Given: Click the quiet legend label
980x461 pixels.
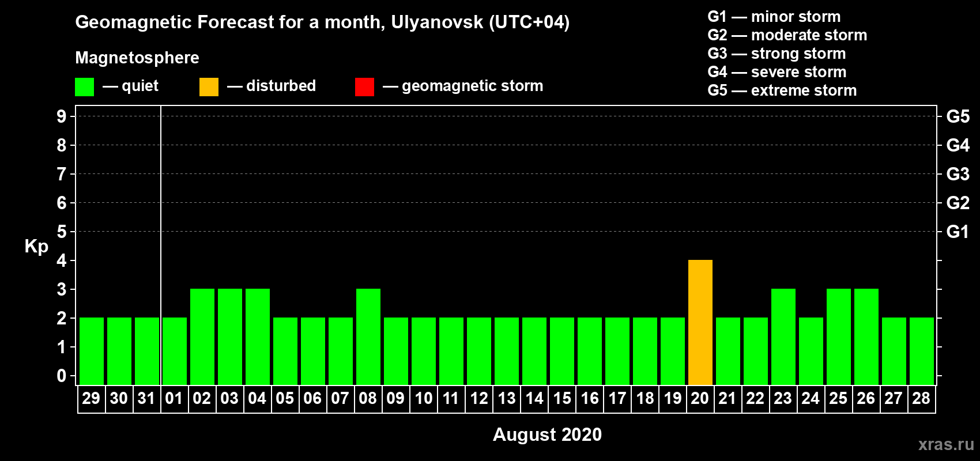Looking at the screenshot, I should pyautogui.click(x=140, y=86).
